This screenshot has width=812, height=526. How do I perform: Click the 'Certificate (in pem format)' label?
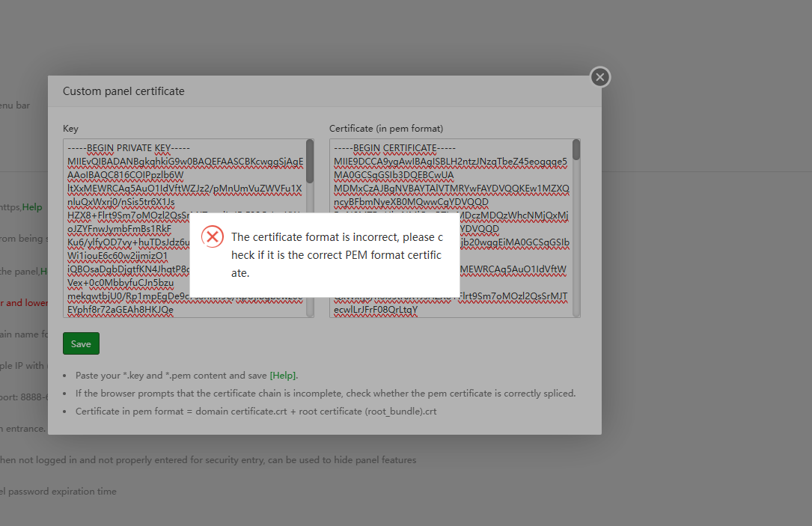[386, 129]
